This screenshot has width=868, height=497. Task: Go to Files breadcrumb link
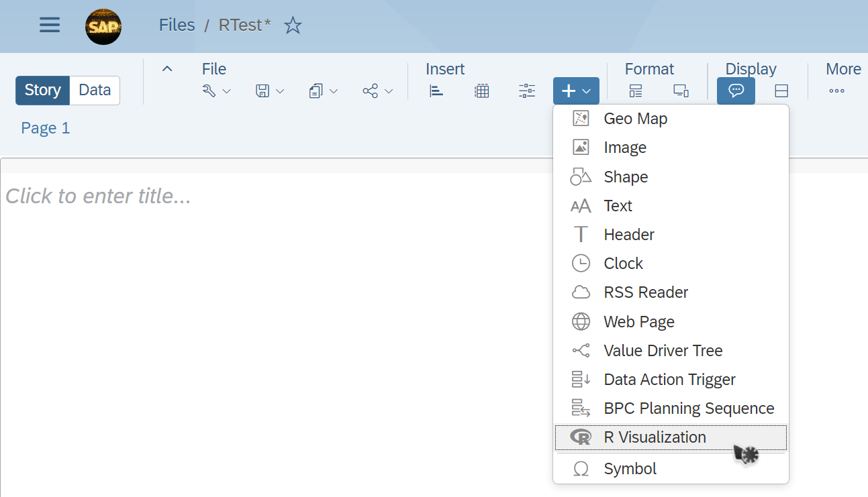tap(177, 25)
